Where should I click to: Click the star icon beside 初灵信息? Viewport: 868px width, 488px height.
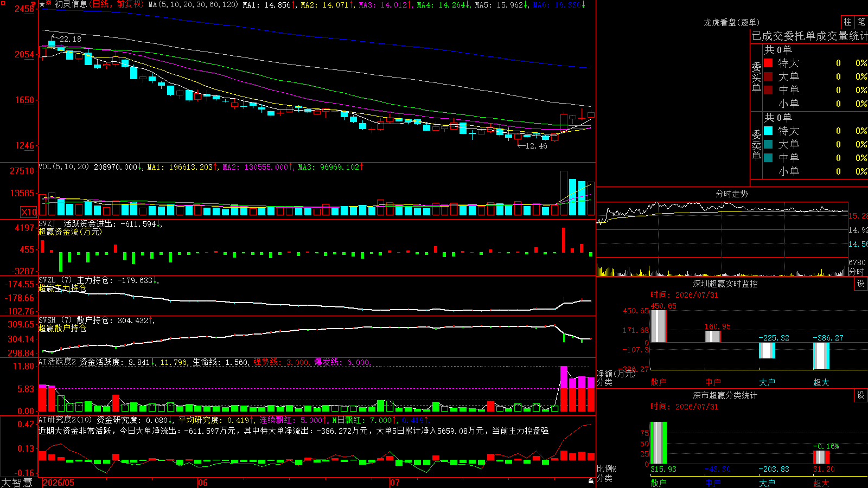[42, 4]
